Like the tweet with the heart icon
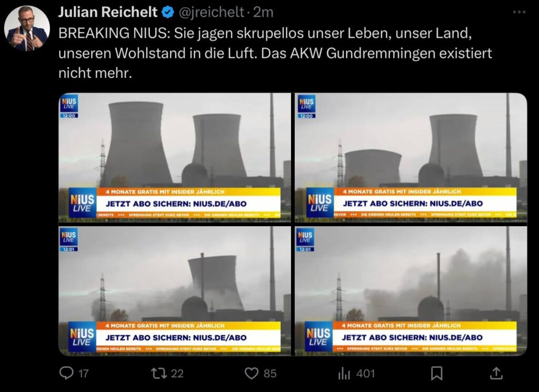 point(251,374)
